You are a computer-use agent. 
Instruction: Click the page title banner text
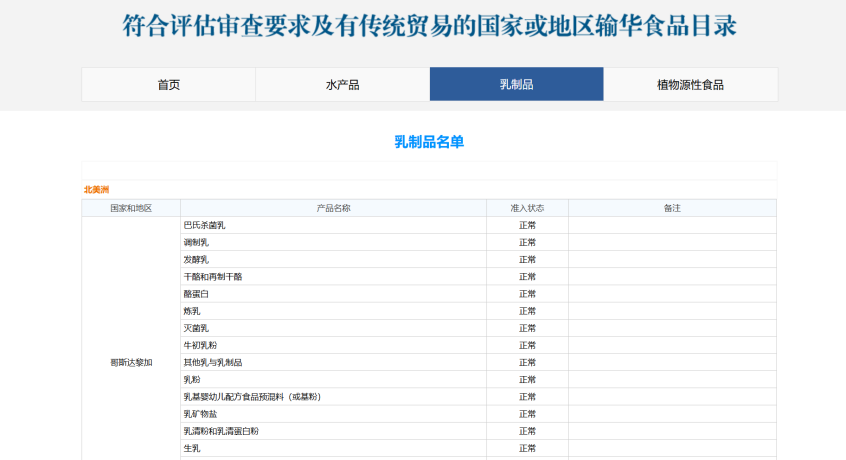click(x=429, y=26)
